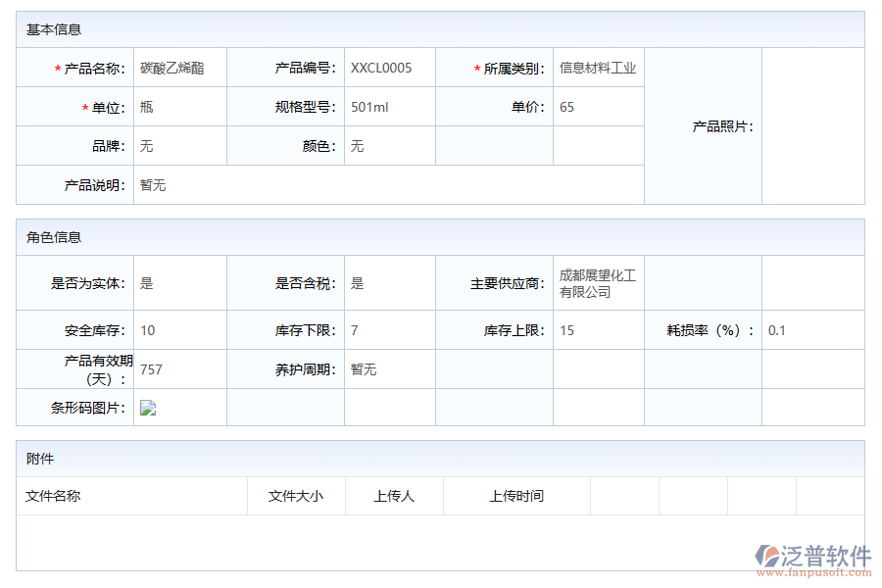Click the 规格型号 label

coord(306,107)
